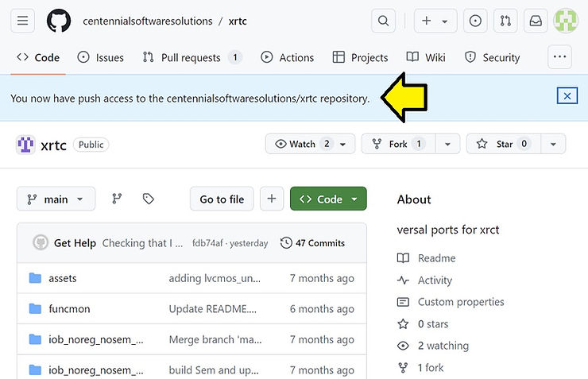
Task: Open the 47 Commits history link
Action: [x=312, y=243]
